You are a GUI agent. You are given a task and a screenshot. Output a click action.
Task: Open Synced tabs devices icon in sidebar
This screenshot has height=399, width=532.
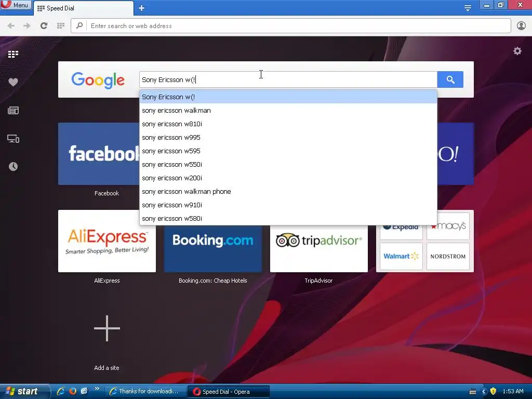pyautogui.click(x=13, y=138)
